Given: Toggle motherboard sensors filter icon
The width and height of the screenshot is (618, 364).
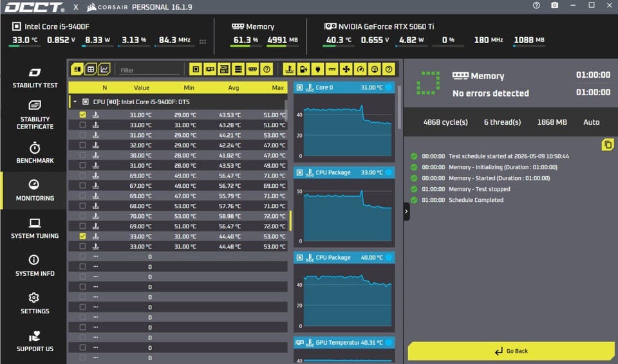Looking at the screenshot, I should (224, 69).
